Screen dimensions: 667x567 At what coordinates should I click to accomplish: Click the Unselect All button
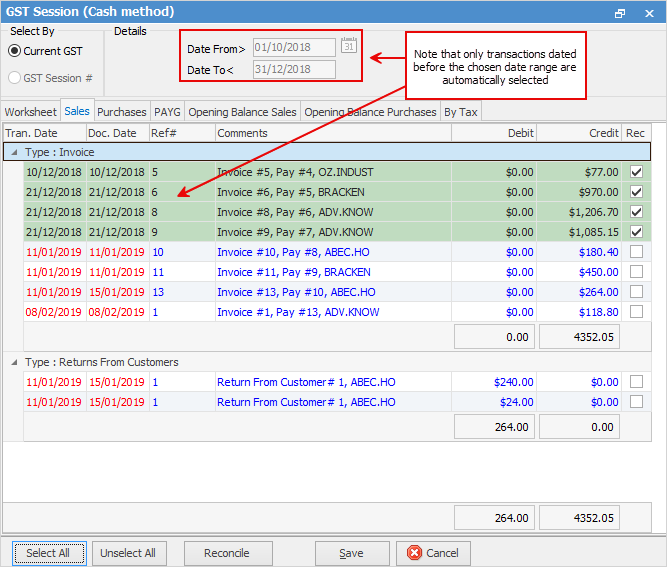click(128, 553)
